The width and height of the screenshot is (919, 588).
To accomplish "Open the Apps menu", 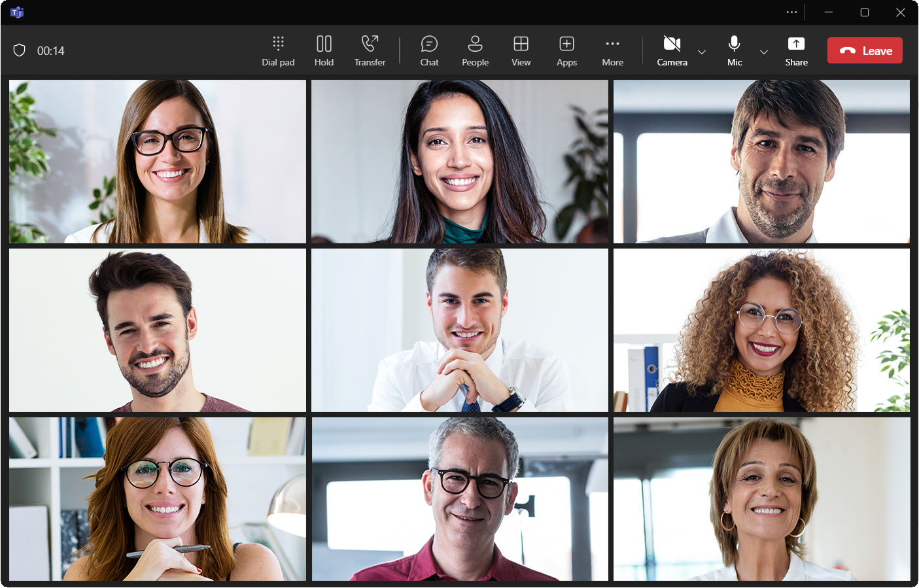I will 566,51.
